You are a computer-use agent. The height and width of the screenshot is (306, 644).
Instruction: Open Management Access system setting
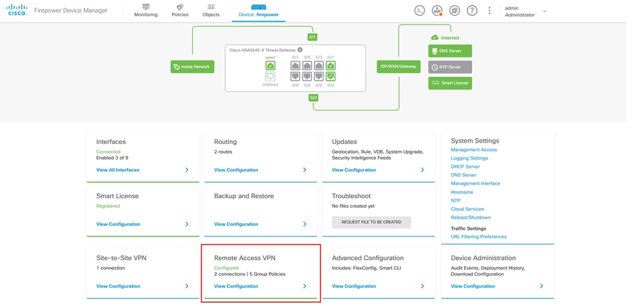coord(474,150)
